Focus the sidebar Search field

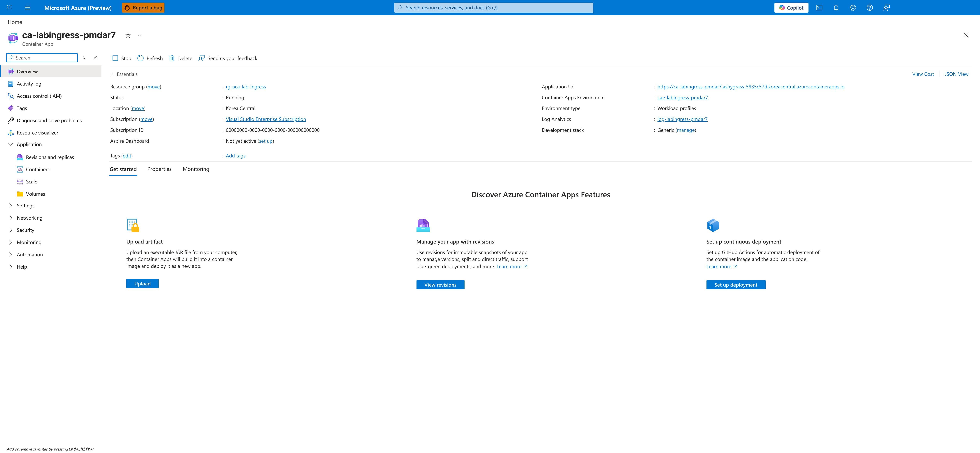coord(42,58)
